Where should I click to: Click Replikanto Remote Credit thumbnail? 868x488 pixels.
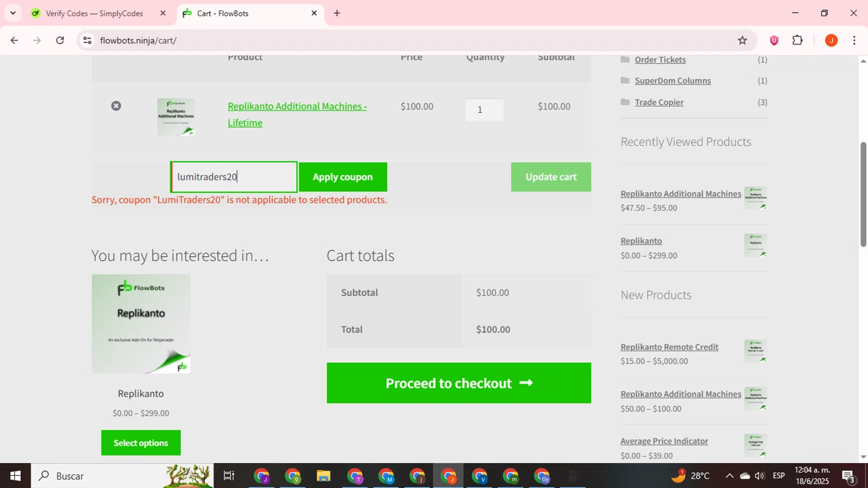[x=756, y=351]
